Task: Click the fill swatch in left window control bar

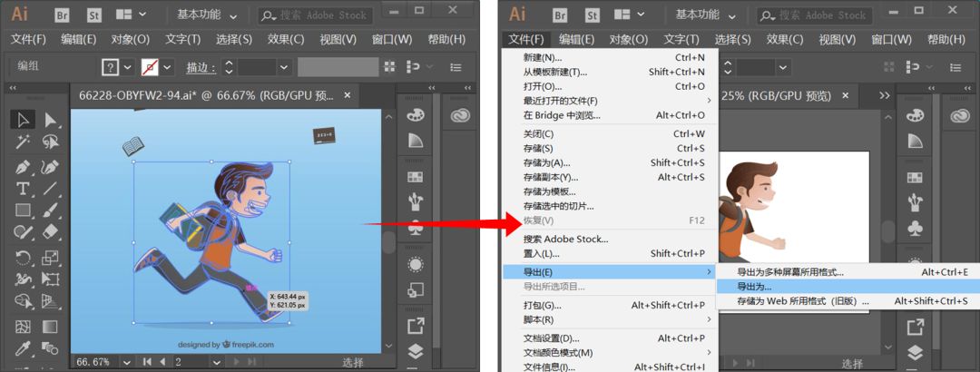Action: click(x=110, y=67)
